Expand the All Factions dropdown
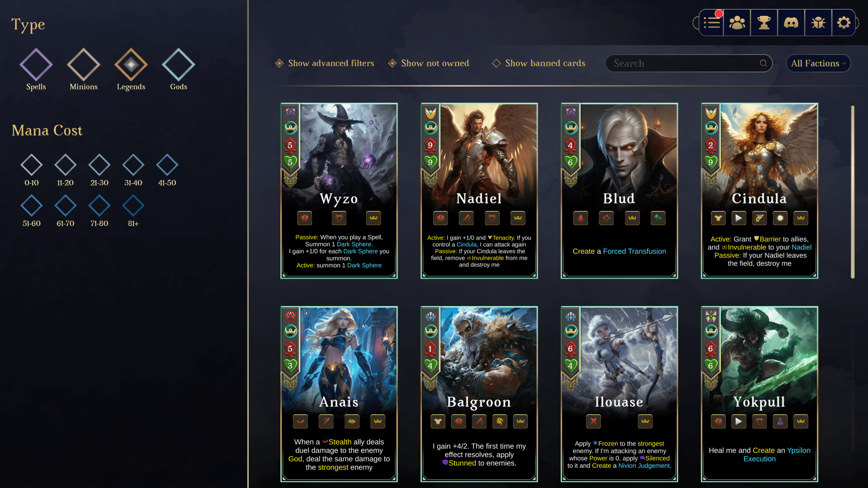The height and width of the screenshot is (488, 868). [818, 63]
